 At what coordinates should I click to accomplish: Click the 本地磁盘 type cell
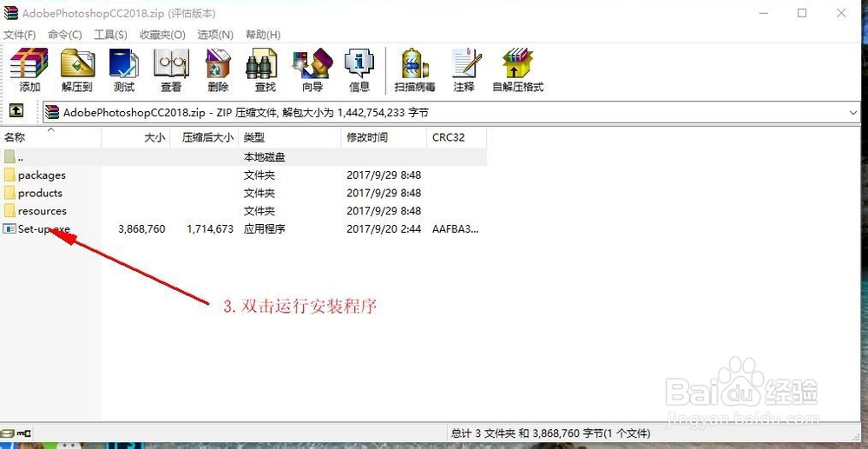pyautogui.click(x=265, y=157)
